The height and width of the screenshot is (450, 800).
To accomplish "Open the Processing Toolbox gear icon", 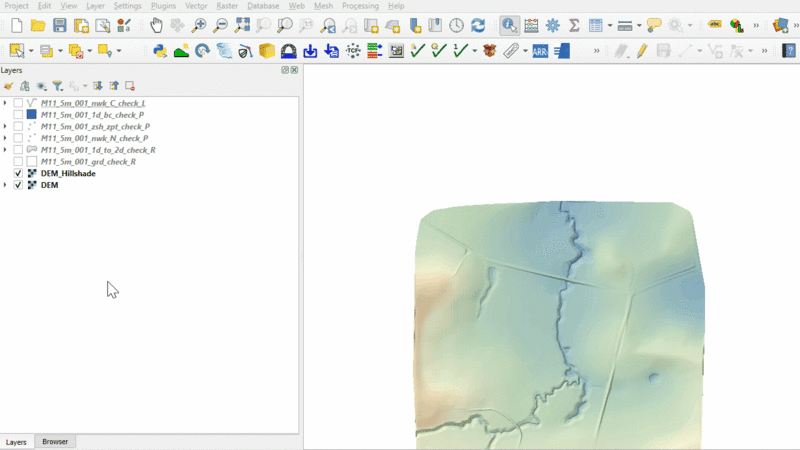I will (x=552, y=25).
